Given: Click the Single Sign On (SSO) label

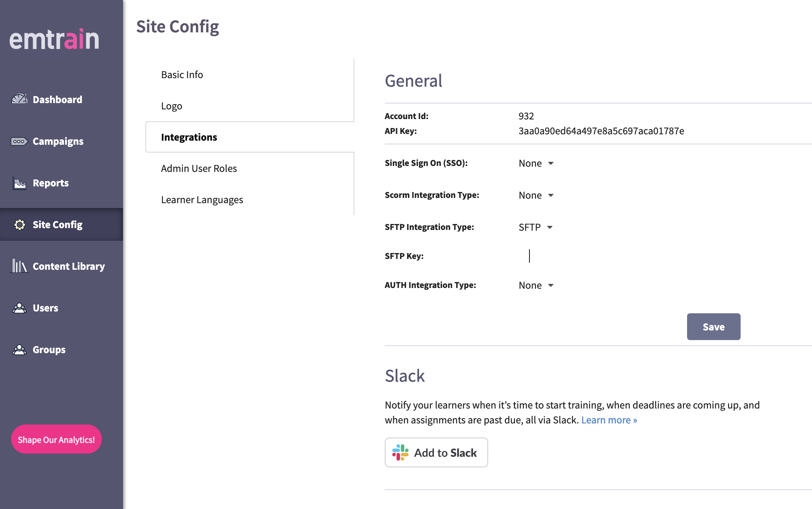Looking at the screenshot, I should (x=426, y=163).
